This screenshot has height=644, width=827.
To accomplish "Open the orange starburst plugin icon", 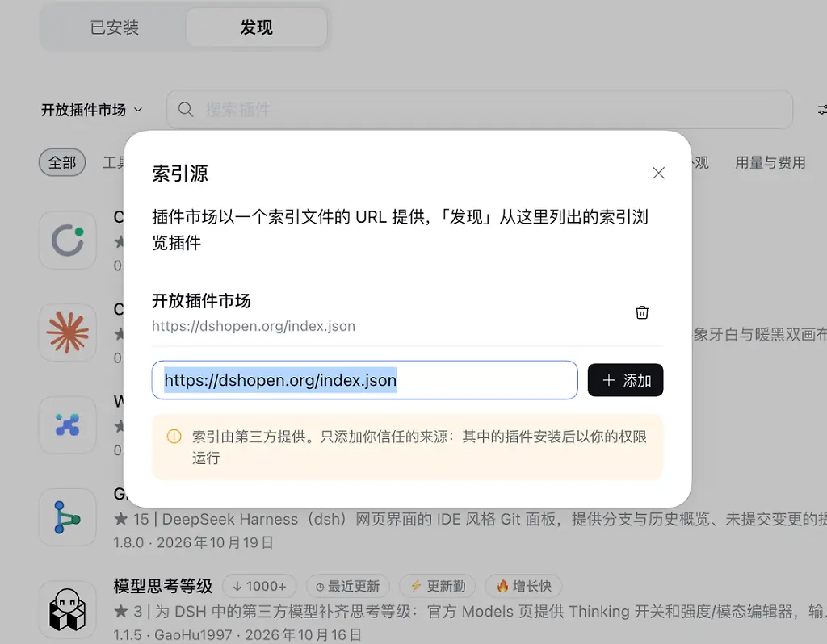I will [68, 333].
